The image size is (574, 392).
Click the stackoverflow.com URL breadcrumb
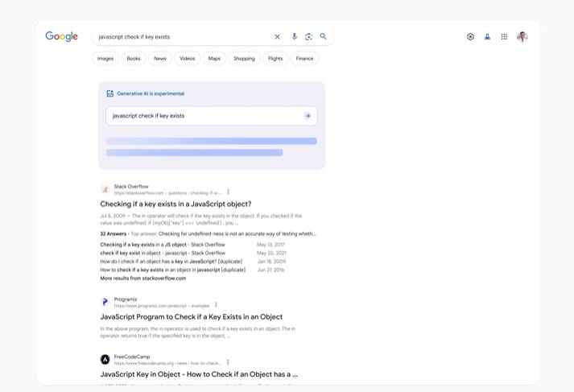coord(168,193)
